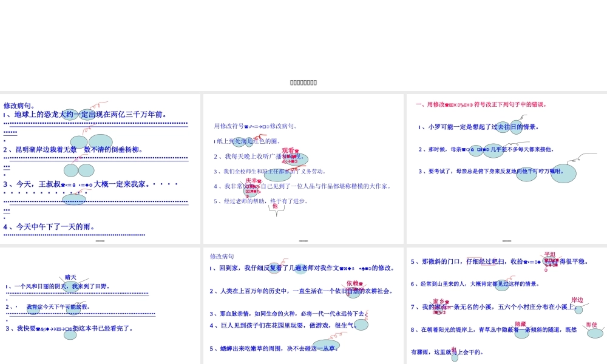Click the red 平坦 correction label
This screenshot has width=607, height=364.
(550, 255)
